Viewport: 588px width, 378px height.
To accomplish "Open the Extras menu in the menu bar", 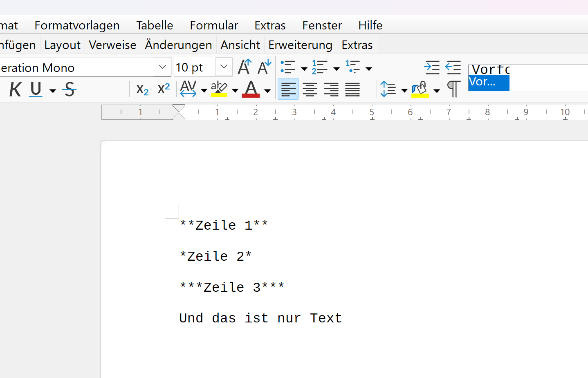I will 270,25.
